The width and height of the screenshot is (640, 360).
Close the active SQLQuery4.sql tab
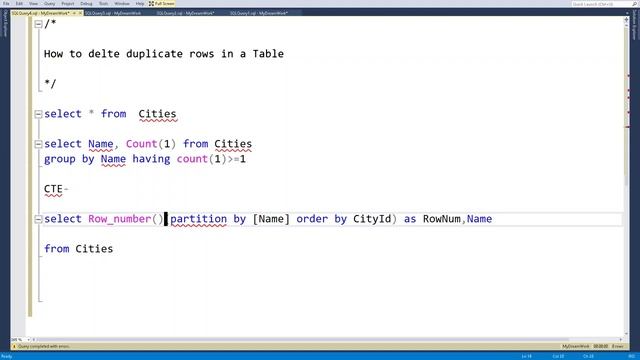tap(80, 13)
